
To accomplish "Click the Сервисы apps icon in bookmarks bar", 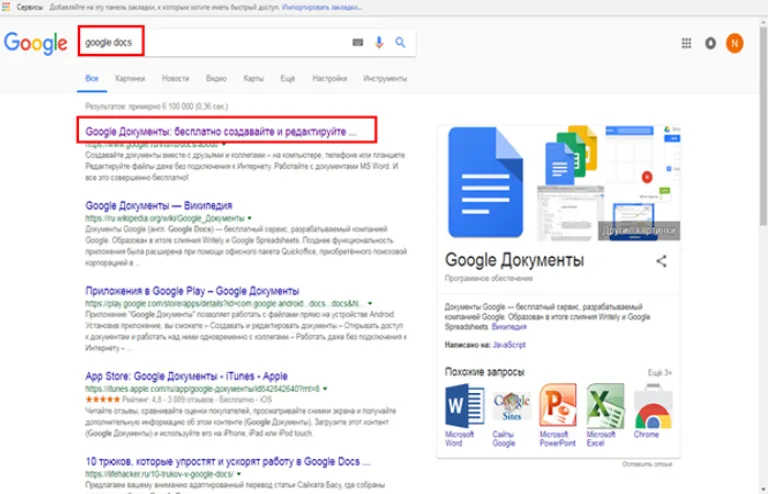I will pyautogui.click(x=6, y=7).
